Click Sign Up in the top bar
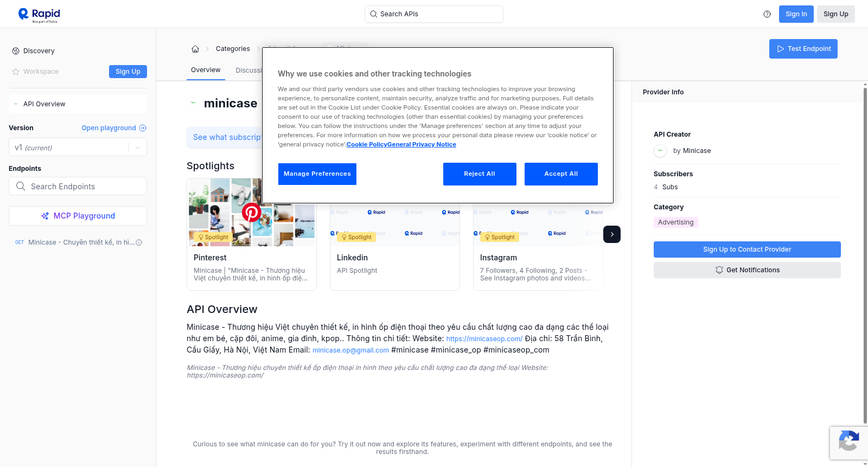 click(x=836, y=14)
